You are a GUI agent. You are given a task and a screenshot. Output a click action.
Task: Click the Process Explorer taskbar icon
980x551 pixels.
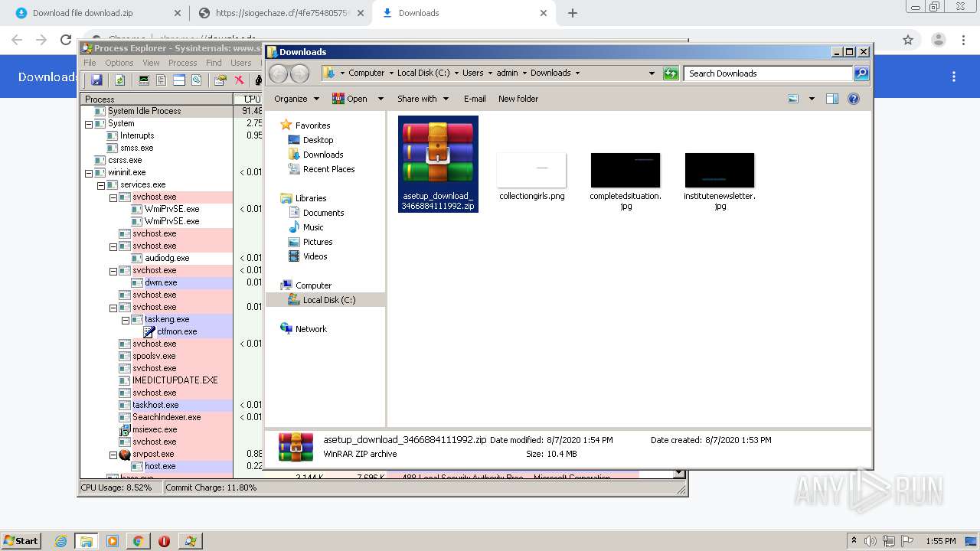(x=190, y=541)
